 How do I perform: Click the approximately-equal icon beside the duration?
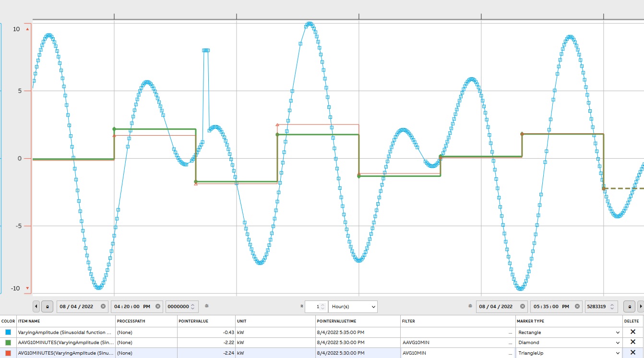point(302,306)
